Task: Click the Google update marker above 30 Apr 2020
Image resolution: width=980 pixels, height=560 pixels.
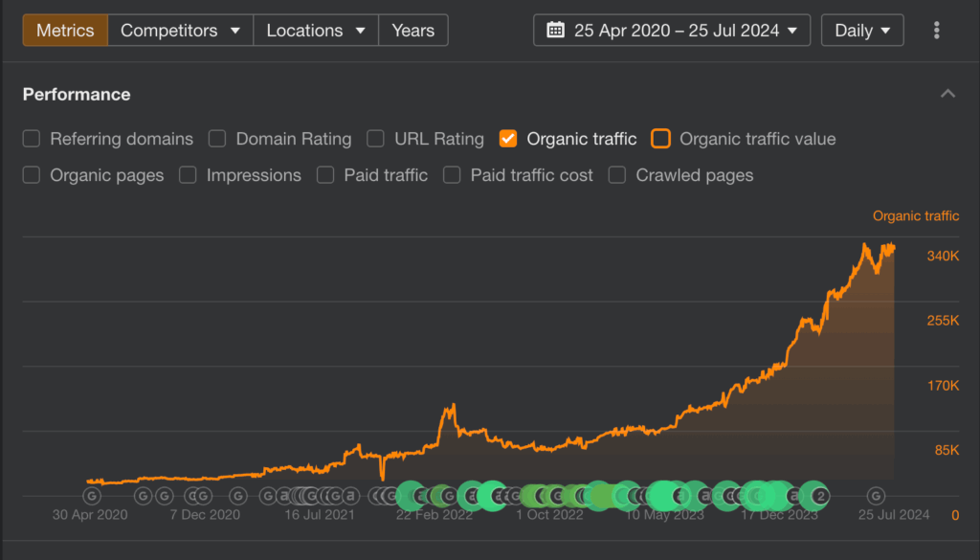Action: (x=92, y=496)
